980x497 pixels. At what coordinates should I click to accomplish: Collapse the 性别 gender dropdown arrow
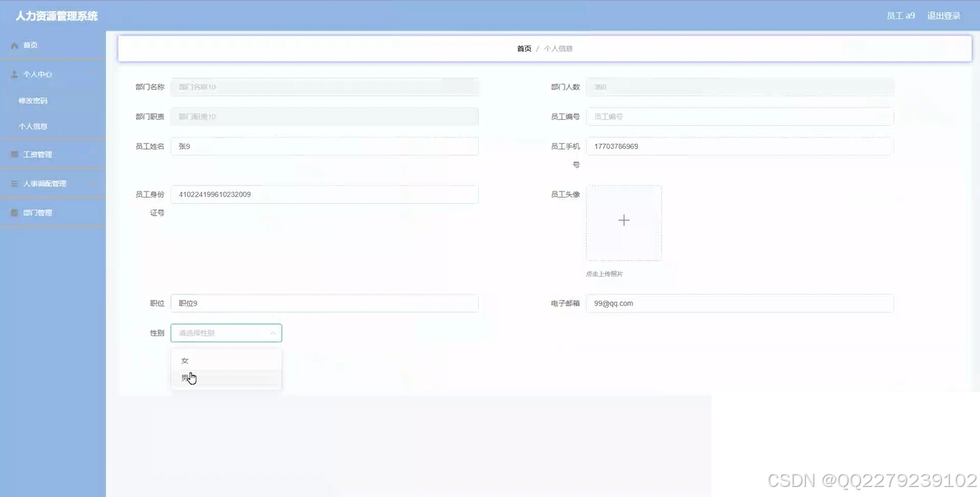[x=272, y=332]
